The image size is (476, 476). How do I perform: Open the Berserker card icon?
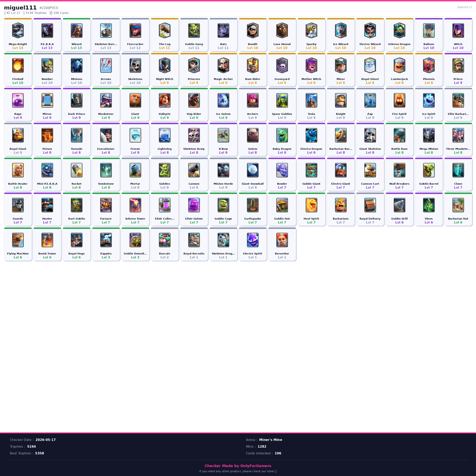pyautogui.click(x=282, y=240)
